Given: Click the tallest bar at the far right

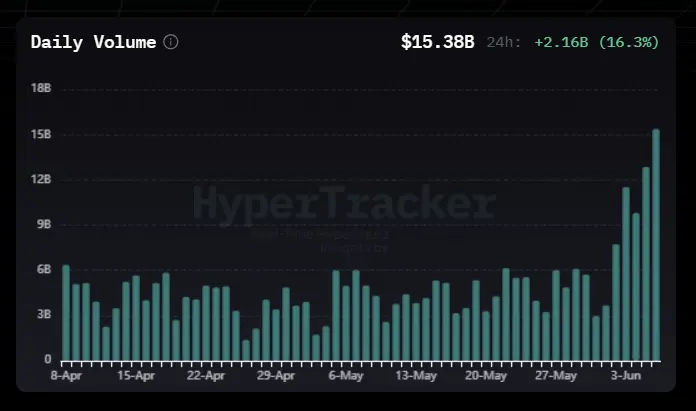Looking at the screenshot, I should [x=656, y=245].
